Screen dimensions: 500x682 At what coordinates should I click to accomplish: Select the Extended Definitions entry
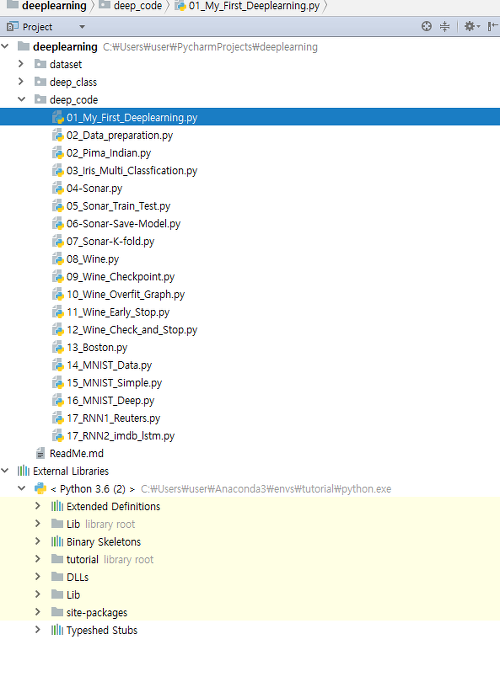pos(113,507)
